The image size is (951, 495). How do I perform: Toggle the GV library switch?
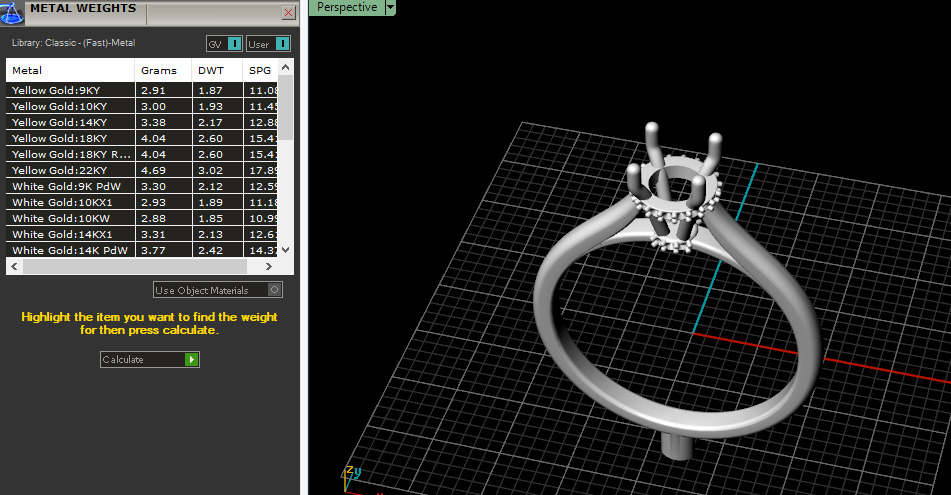(224, 44)
